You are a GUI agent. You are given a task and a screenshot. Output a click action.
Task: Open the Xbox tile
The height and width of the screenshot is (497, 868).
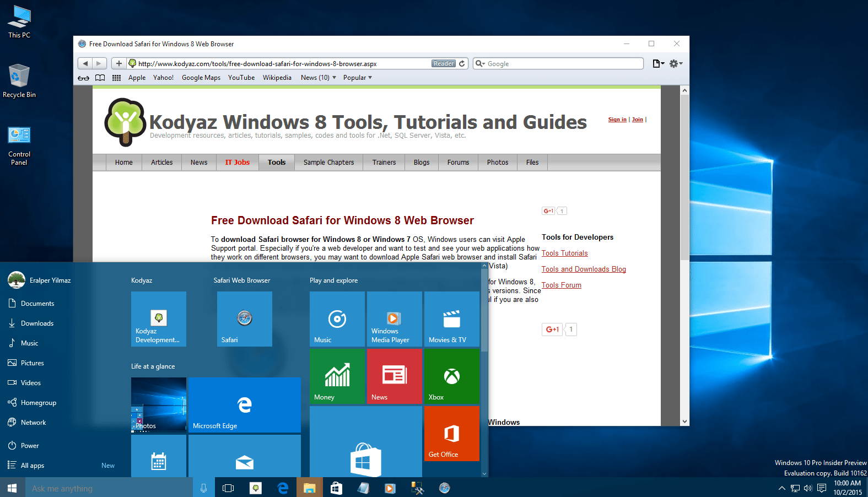[x=452, y=376]
